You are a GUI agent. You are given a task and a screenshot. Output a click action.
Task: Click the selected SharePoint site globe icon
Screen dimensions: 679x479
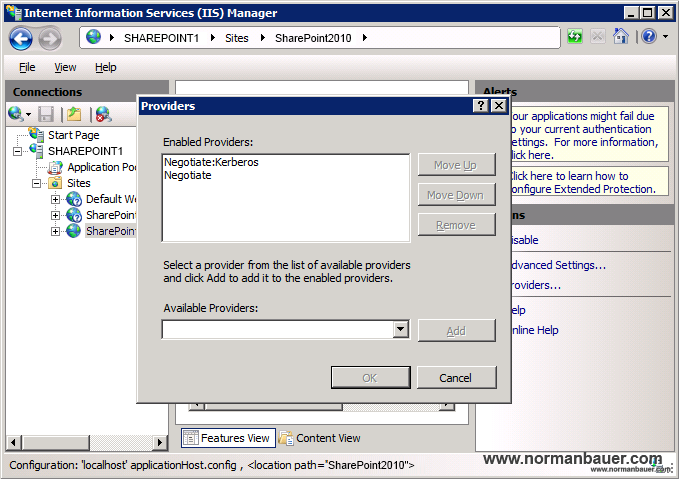74,231
